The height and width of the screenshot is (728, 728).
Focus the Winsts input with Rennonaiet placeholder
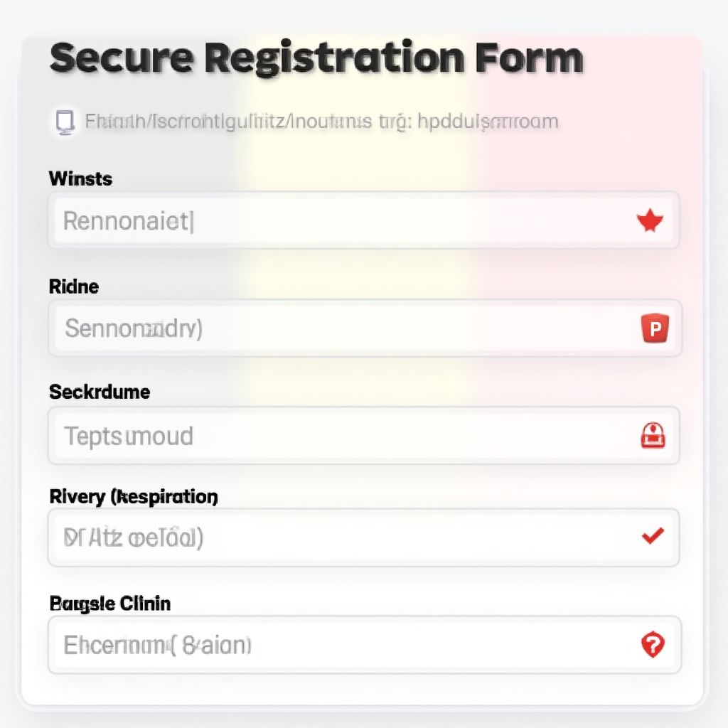341,221
